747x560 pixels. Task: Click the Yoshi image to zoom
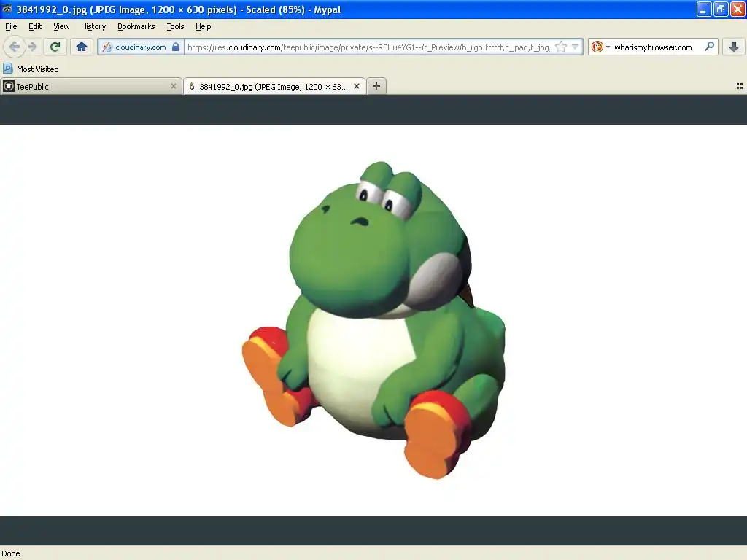(x=373, y=321)
